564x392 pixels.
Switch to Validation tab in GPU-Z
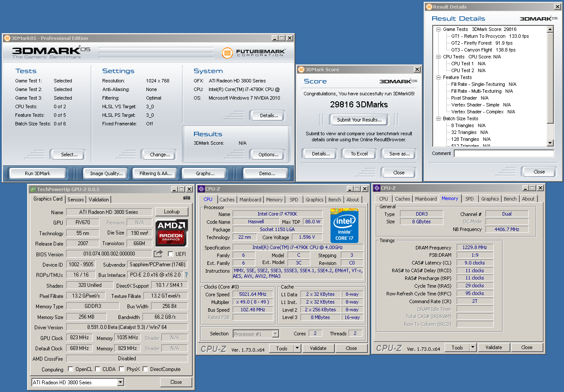point(99,200)
